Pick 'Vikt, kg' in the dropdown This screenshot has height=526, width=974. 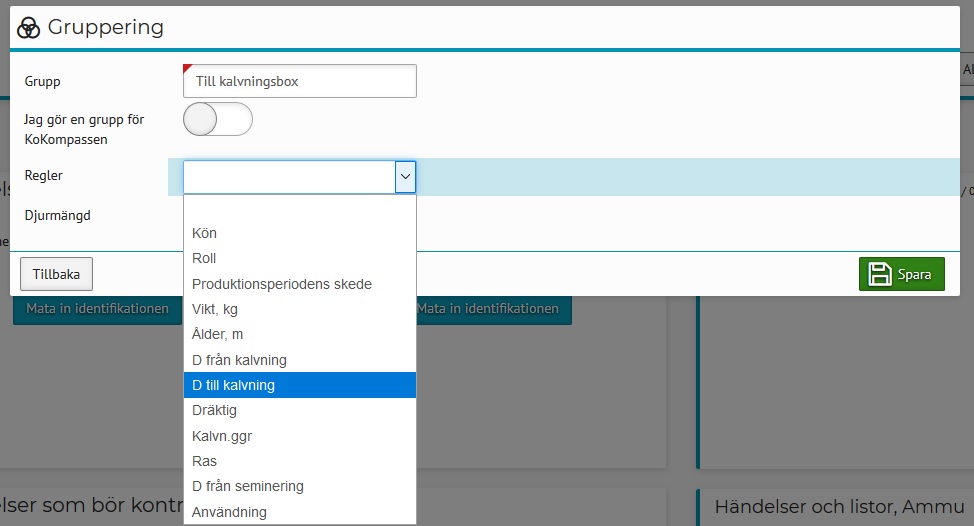click(215, 309)
